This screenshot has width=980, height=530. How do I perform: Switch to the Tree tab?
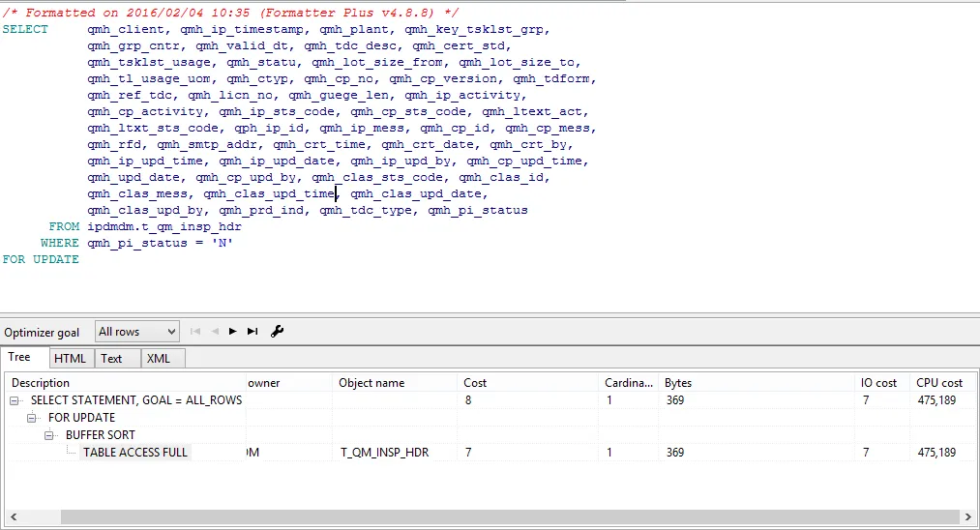[x=19, y=357]
